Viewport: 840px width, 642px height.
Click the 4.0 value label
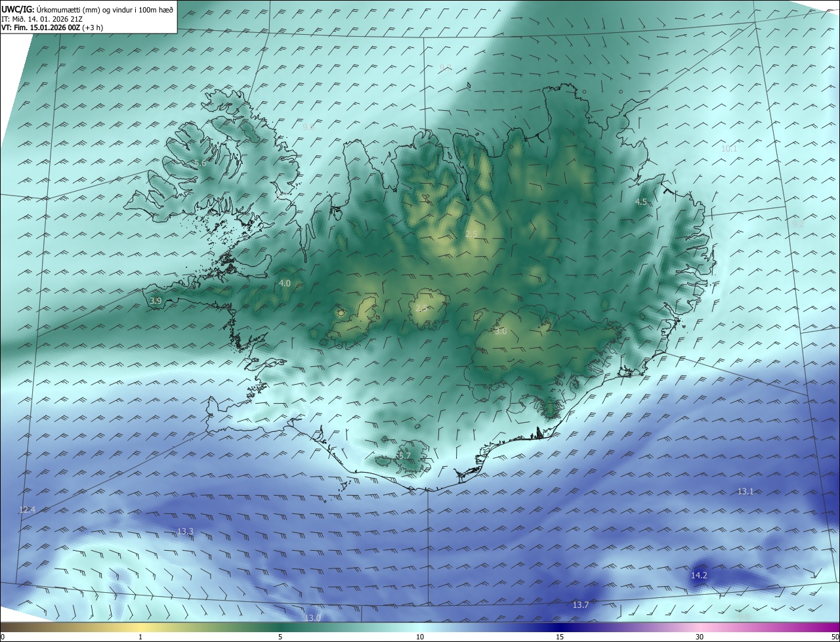click(x=284, y=283)
